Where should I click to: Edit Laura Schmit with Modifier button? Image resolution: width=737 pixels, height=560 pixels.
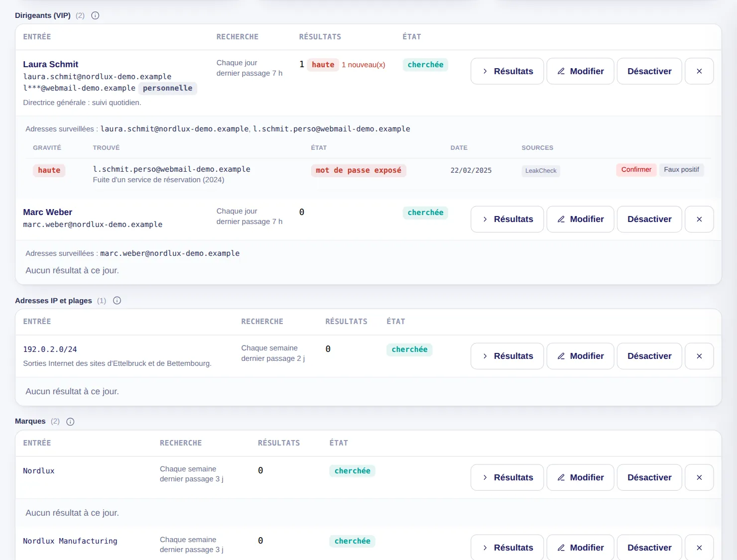(x=580, y=71)
